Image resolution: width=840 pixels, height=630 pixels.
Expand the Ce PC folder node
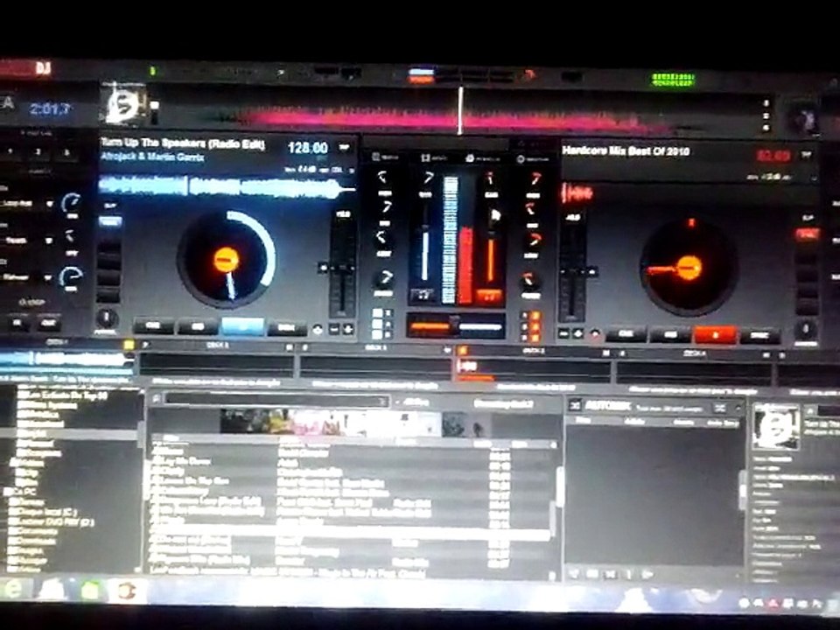point(7,491)
